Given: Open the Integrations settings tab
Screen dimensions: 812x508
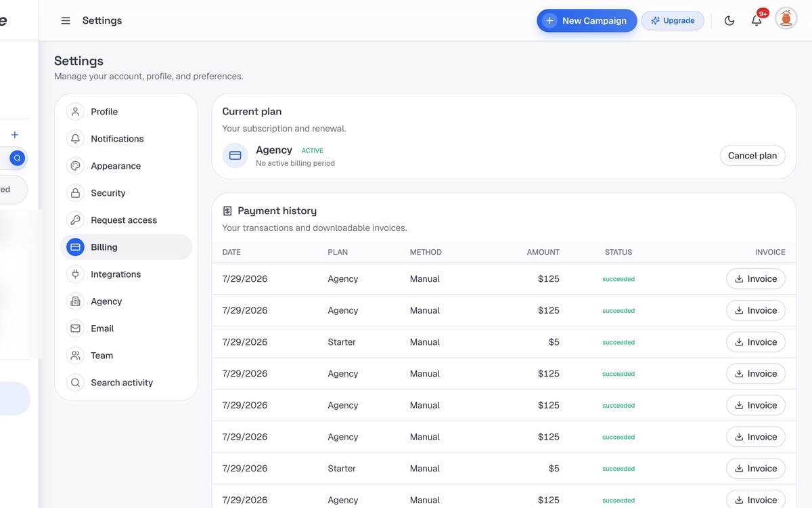Looking at the screenshot, I should (x=127, y=274).
